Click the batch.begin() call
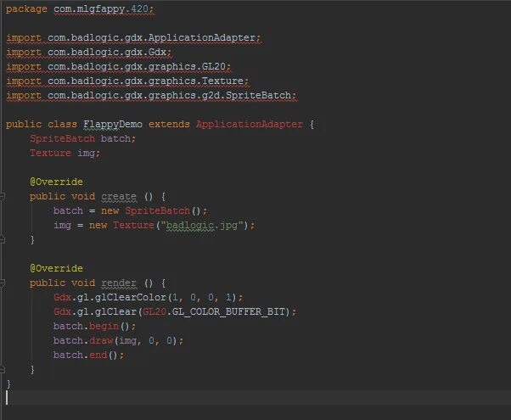 (x=94, y=326)
